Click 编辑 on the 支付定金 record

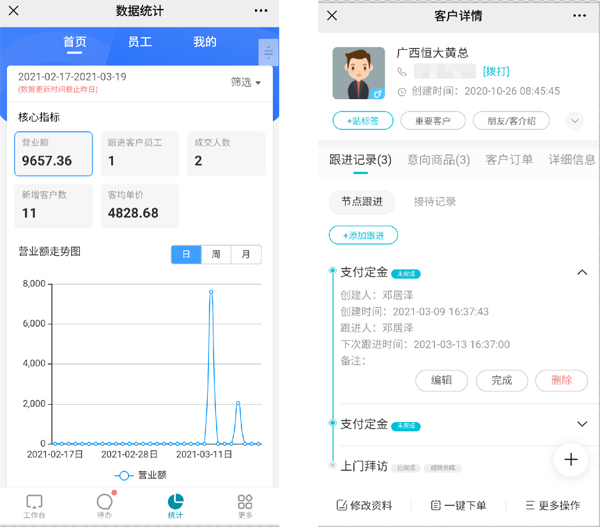click(x=441, y=380)
